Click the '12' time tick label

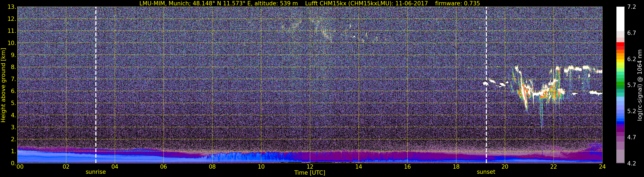[x=310, y=167]
